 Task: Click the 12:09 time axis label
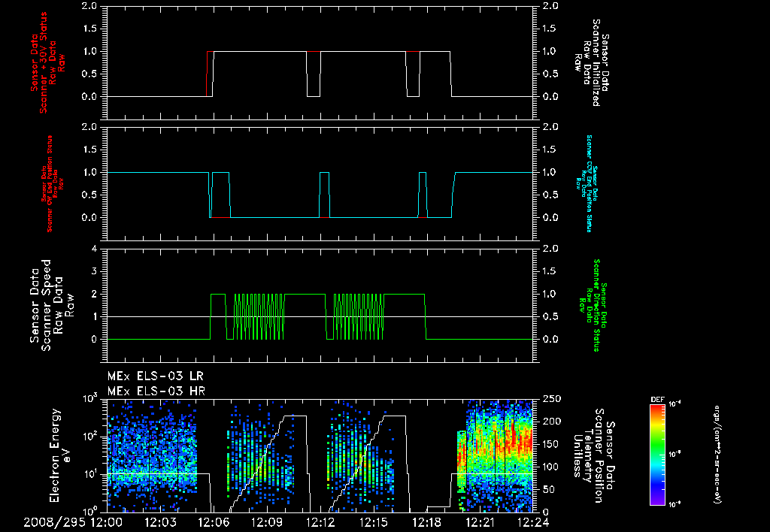267,522
